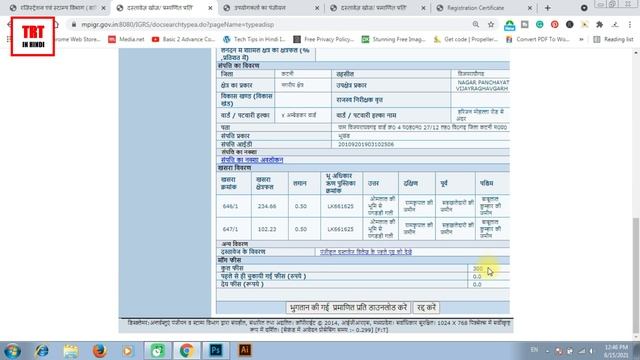Viewport: 640px width, 360px height.
Task: Click the green Grammarly extension icon
Action: point(540,24)
